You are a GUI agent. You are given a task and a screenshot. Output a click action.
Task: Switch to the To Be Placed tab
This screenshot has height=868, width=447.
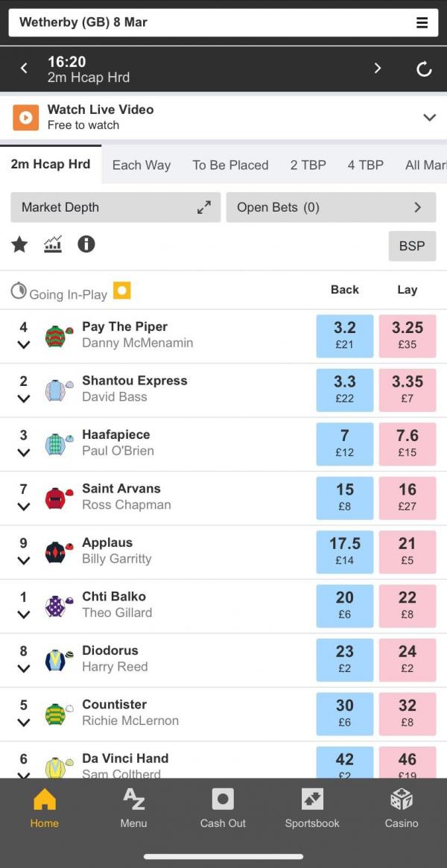pyautogui.click(x=230, y=165)
